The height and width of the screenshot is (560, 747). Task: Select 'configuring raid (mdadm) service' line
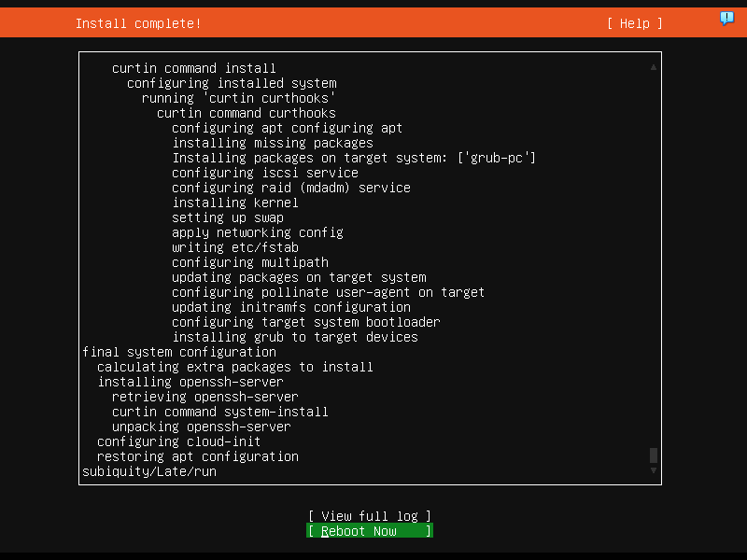(291, 188)
